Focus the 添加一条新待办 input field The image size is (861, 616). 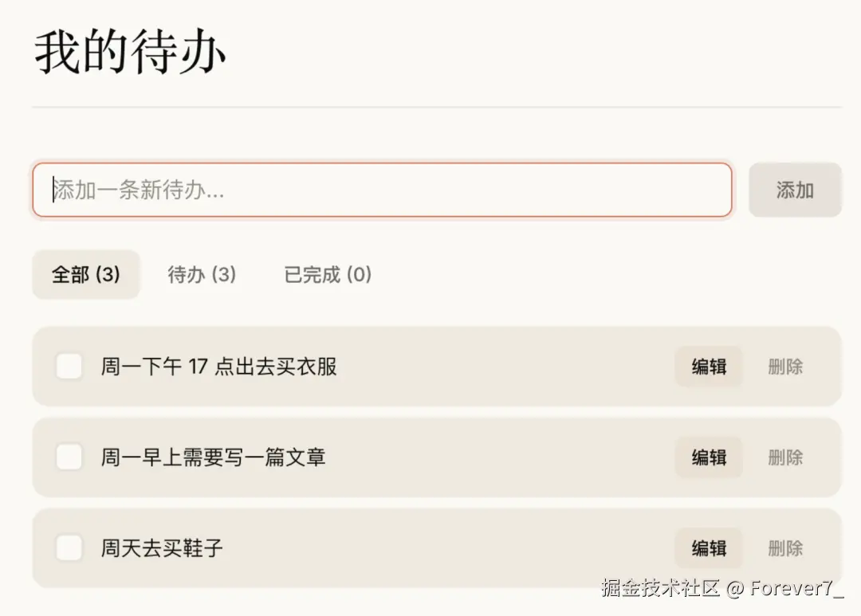(382, 190)
